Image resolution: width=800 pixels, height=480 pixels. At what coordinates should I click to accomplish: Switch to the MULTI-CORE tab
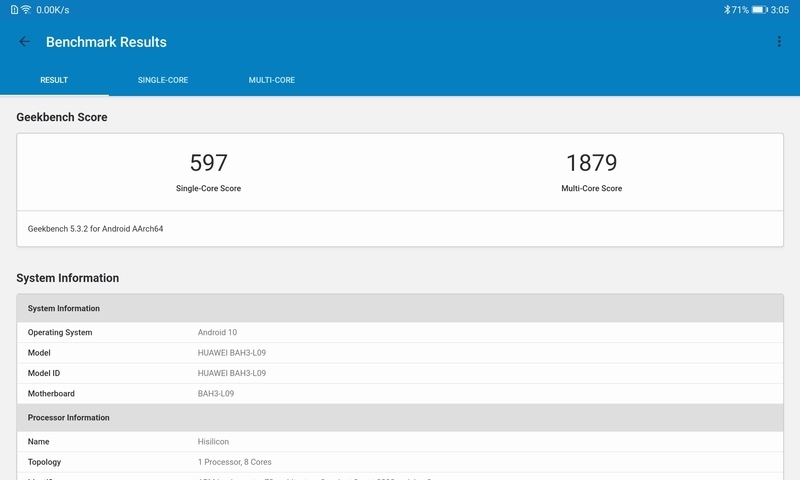click(x=271, y=80)
